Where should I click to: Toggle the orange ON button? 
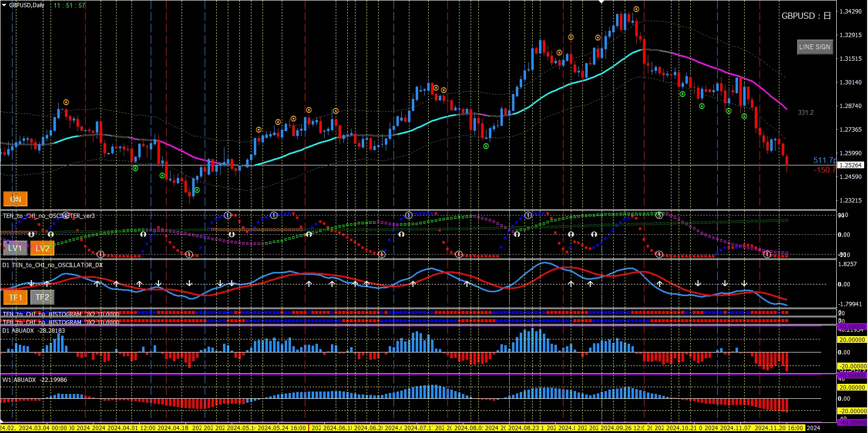[x=15, y=199]
